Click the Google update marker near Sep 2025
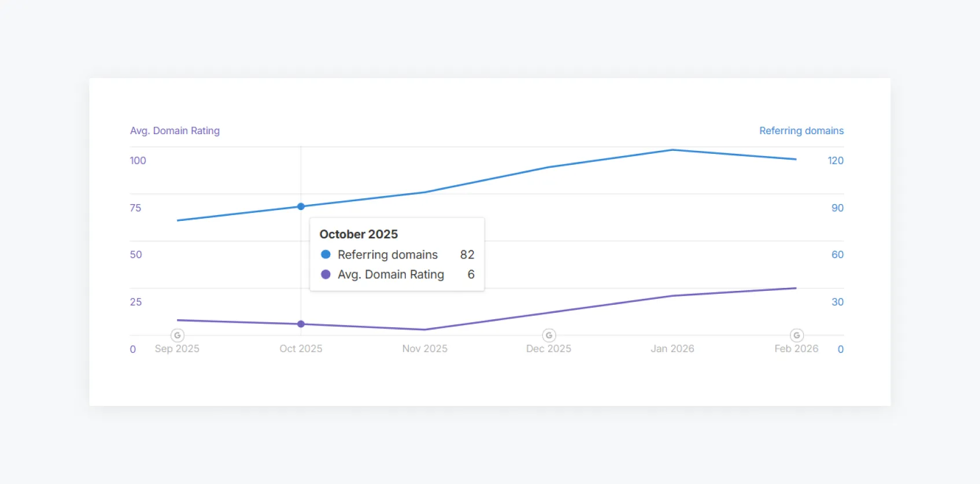The height and width of the screenshot is (484, 980). pyautogui.click(x=177, y=335)
